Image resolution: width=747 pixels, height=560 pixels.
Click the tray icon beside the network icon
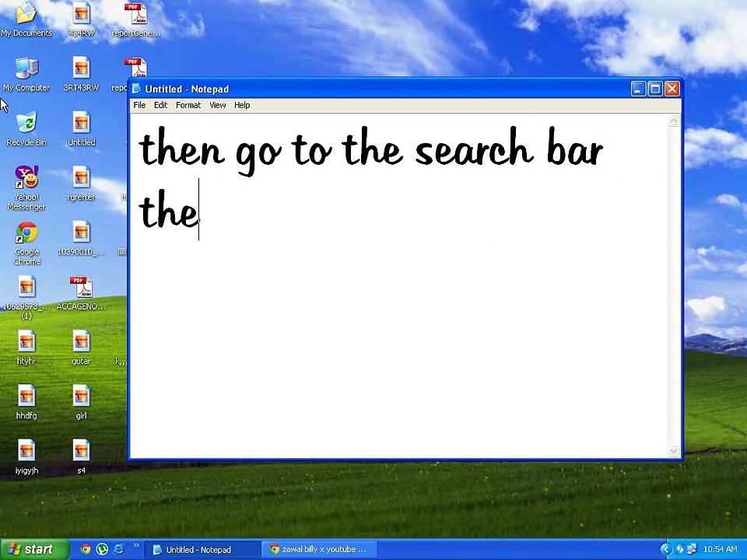tap(680, 550)
